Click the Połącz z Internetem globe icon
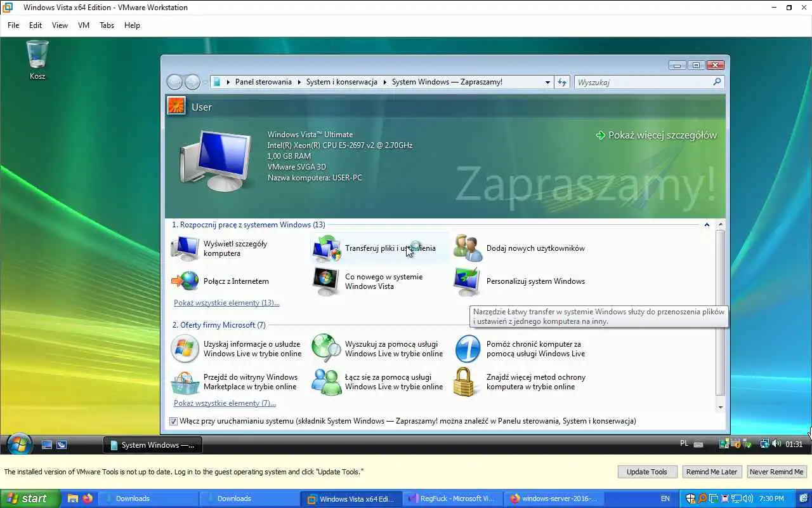812x508 pixels. 185,281
